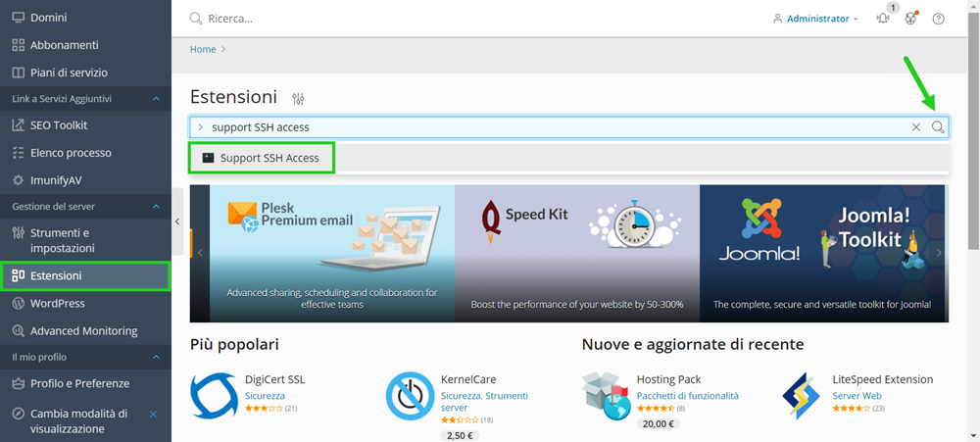Click the Hosting Pack extension icon

click(x=606, y=396)
